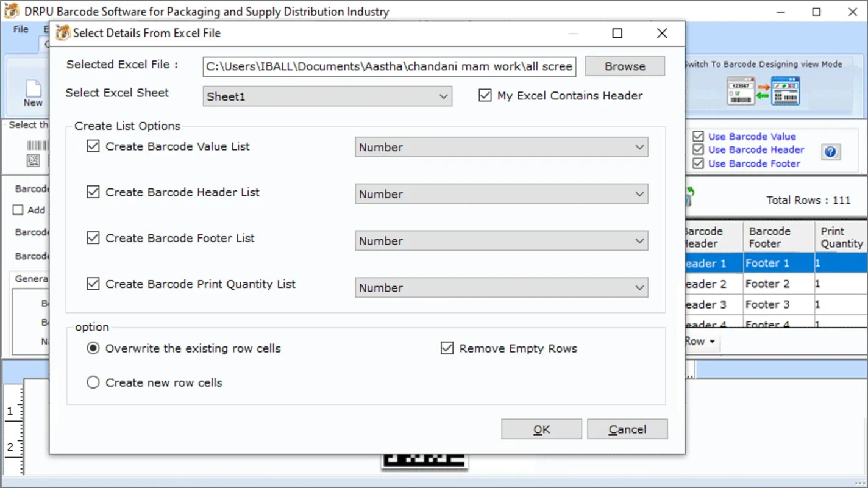The width and height of the screenshot is (868, 488).
Task: Click Print Quantity cell in Footer 3 row
Action: [x=841, y=304]
